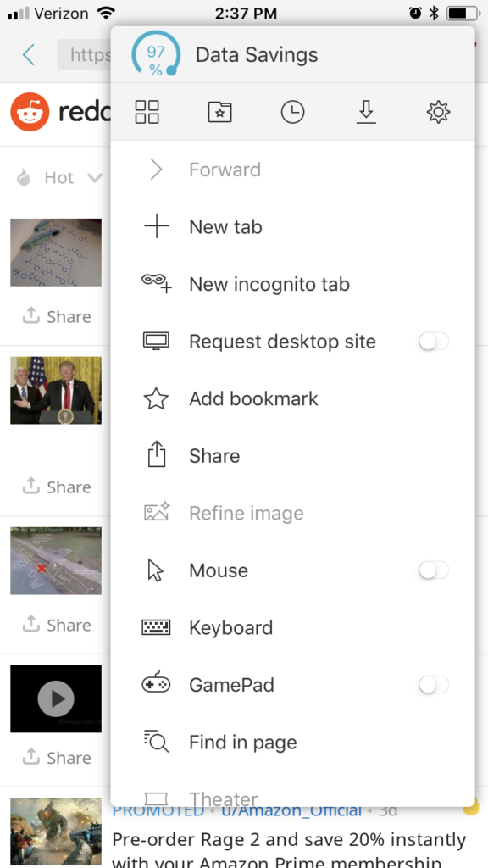This screenshot has height=868, width=488.
Task: Choose Add bookmark from menu
Action: (x=292, y=398)
